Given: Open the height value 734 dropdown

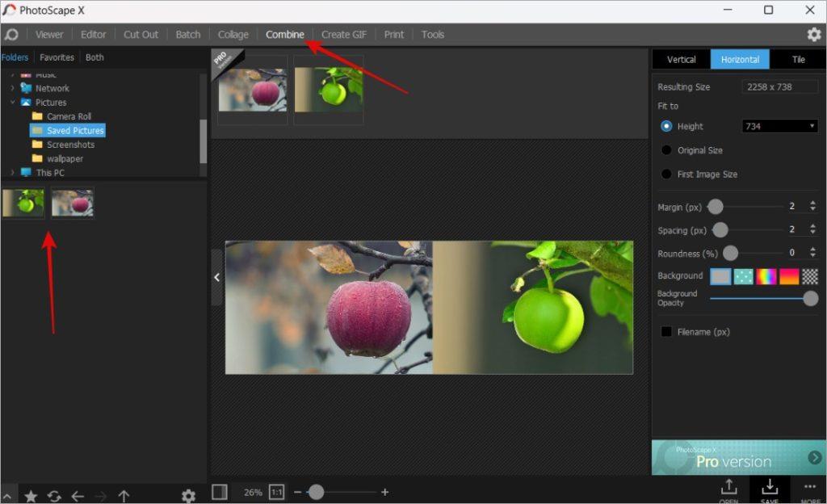Looking at the screenshot, I should (779, 127).
